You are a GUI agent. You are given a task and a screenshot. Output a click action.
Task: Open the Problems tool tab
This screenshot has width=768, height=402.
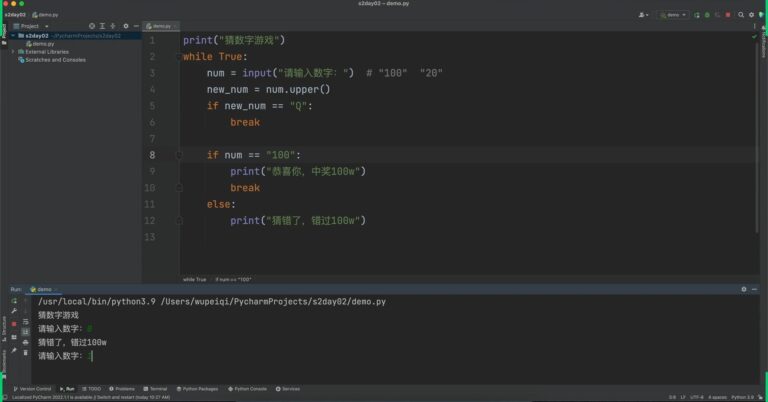coord(121,389)
